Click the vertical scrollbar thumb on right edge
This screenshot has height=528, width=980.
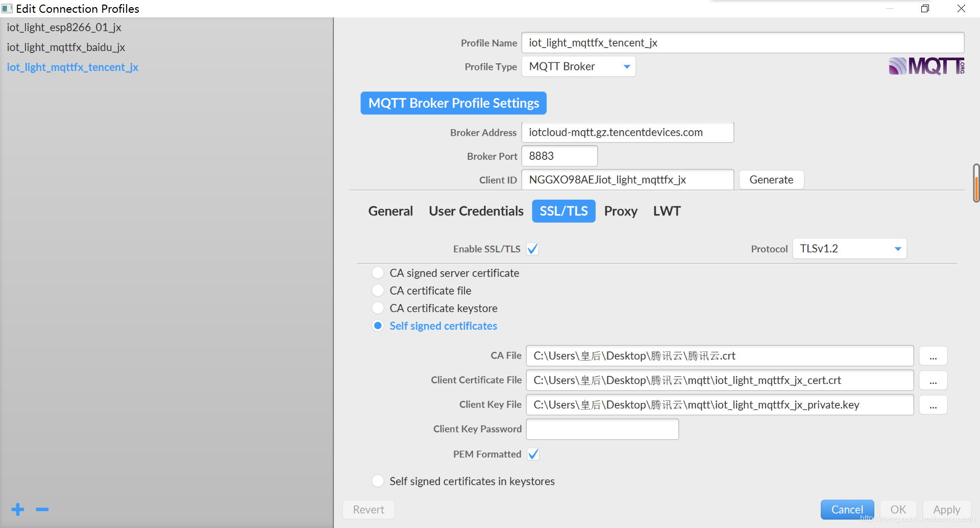[x=976, y=183]
